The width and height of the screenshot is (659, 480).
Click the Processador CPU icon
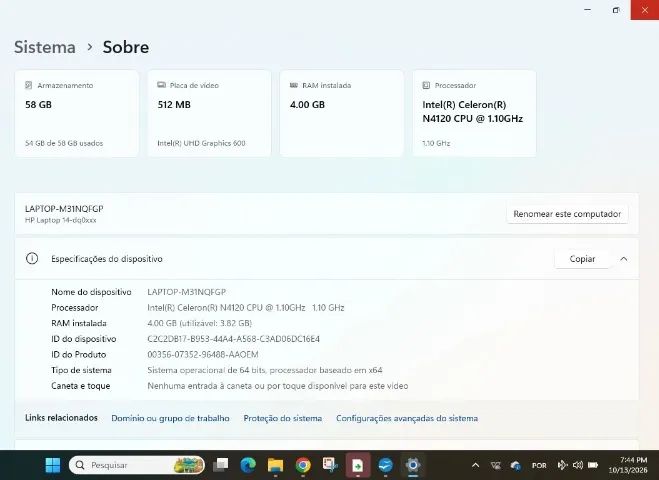point(426,85)
